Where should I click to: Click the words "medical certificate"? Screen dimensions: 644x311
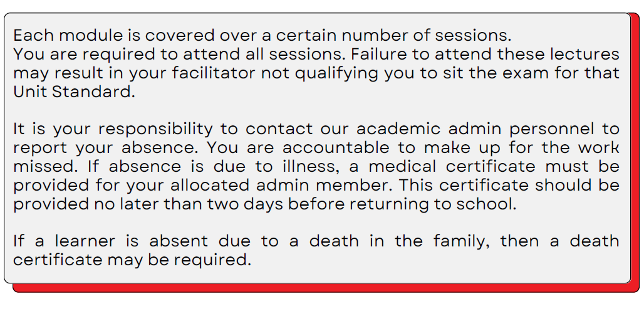452,167
